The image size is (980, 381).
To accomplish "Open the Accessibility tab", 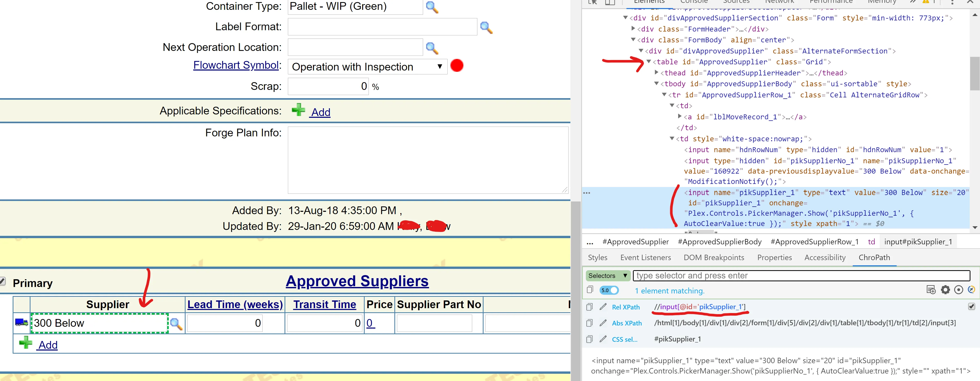I will [x=825, y=258].
